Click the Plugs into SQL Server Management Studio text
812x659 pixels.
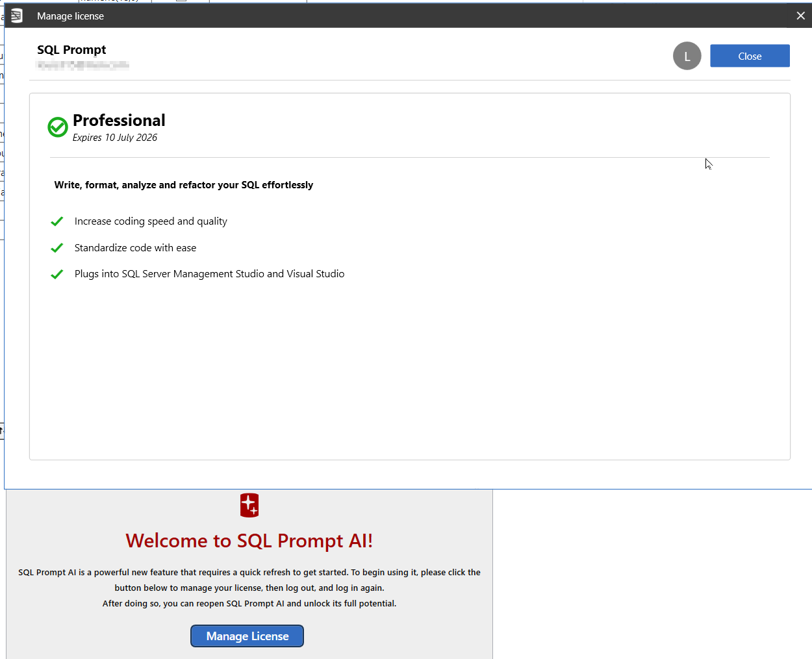(209, 274)
